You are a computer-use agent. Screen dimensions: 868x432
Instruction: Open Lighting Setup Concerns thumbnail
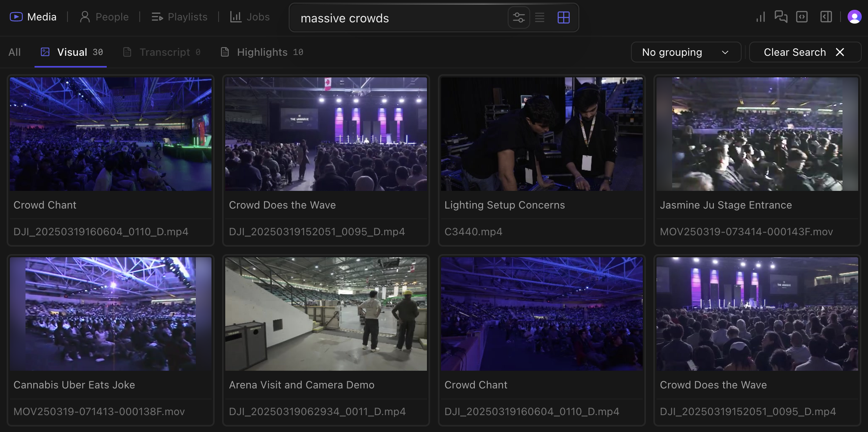pyautogui.click(x=542, y=134)
